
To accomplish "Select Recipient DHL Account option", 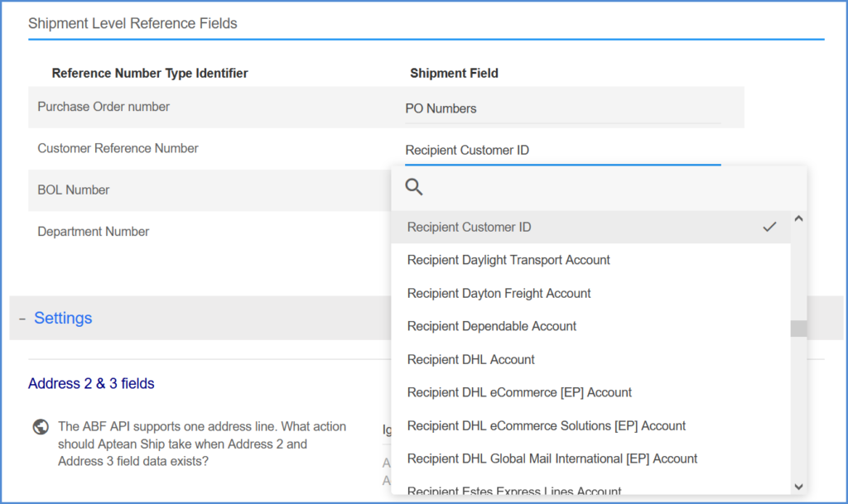I will click(x=470, y=359).
